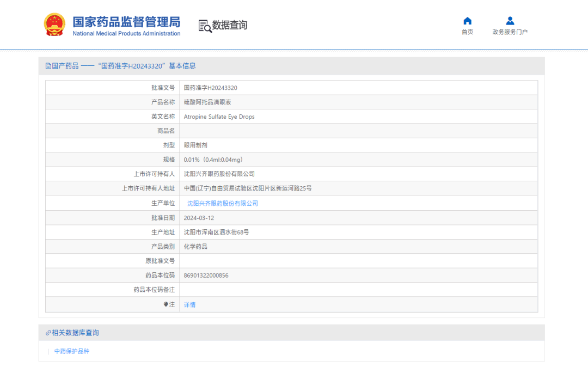Click the 上市许可持有人地址 row label

click(148, 188)
